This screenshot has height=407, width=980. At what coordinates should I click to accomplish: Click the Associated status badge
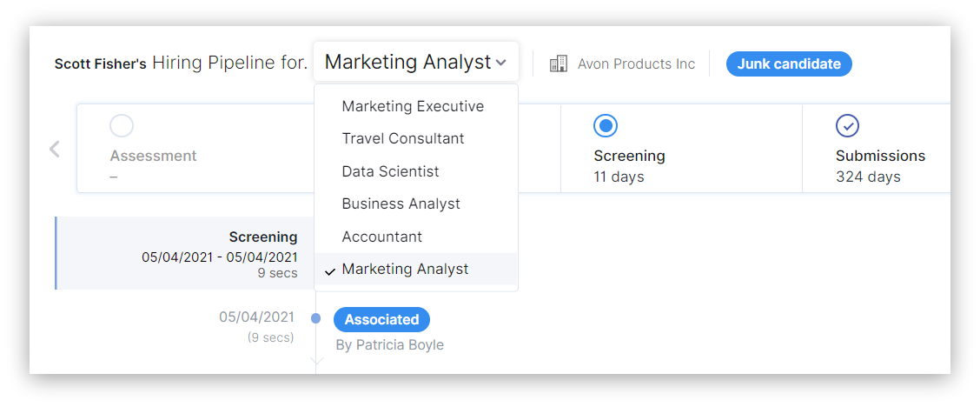pyautogui.click(x=381, y=319)
